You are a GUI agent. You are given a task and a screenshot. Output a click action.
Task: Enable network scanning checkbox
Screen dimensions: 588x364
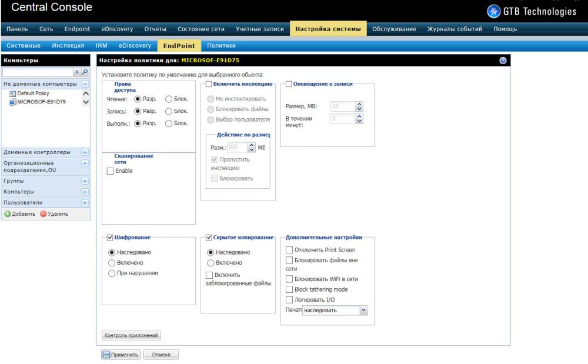coord(111,171)
